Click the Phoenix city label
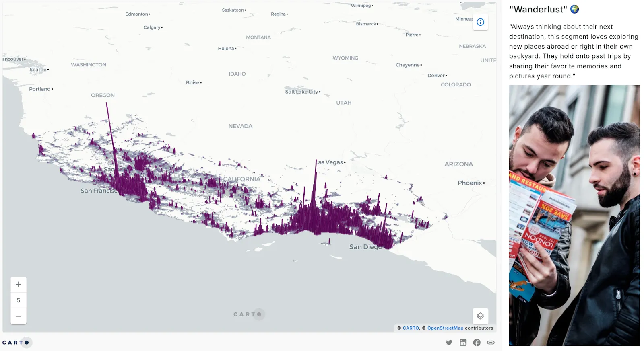Viewport: 644px width, 351px height. point(470,183)
